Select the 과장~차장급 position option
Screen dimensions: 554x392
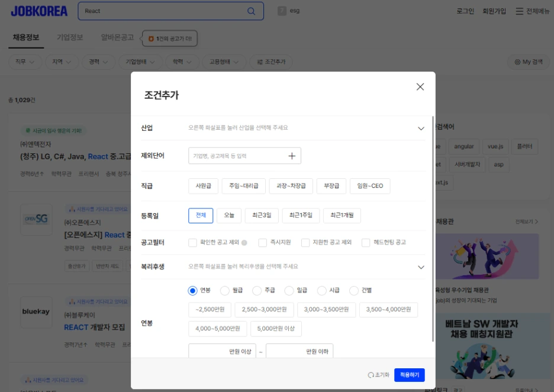[291, 186]
